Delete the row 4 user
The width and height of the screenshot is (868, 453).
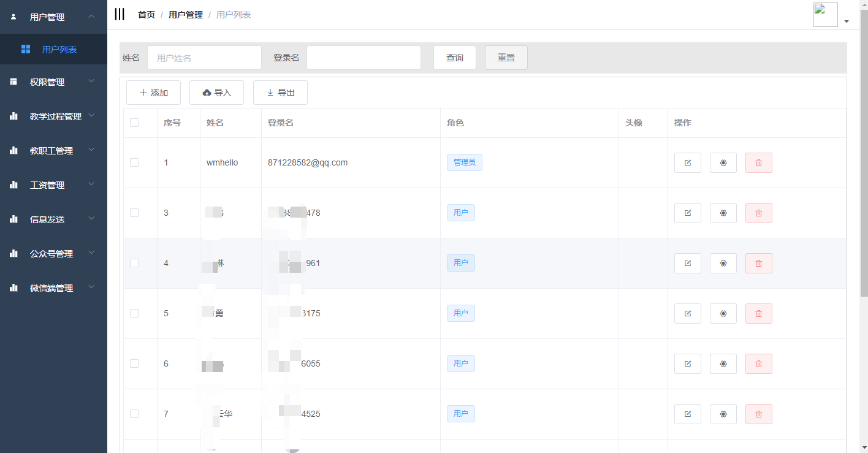(759, 263)
